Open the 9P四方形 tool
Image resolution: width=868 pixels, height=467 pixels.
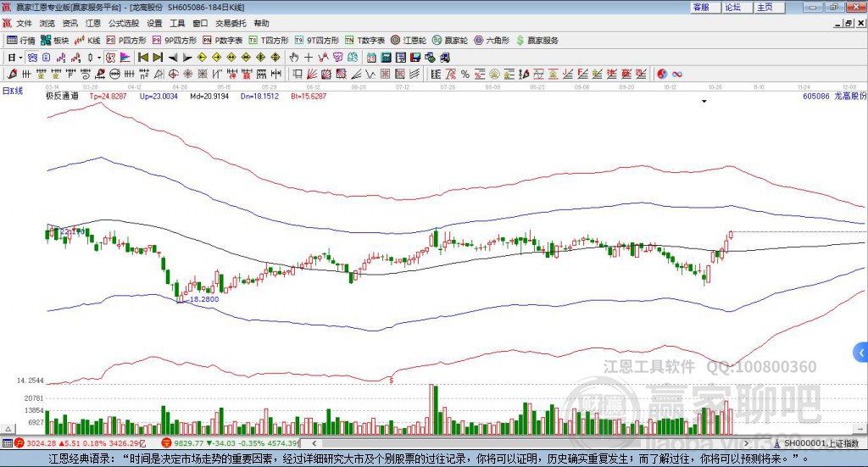click(175, 41)
